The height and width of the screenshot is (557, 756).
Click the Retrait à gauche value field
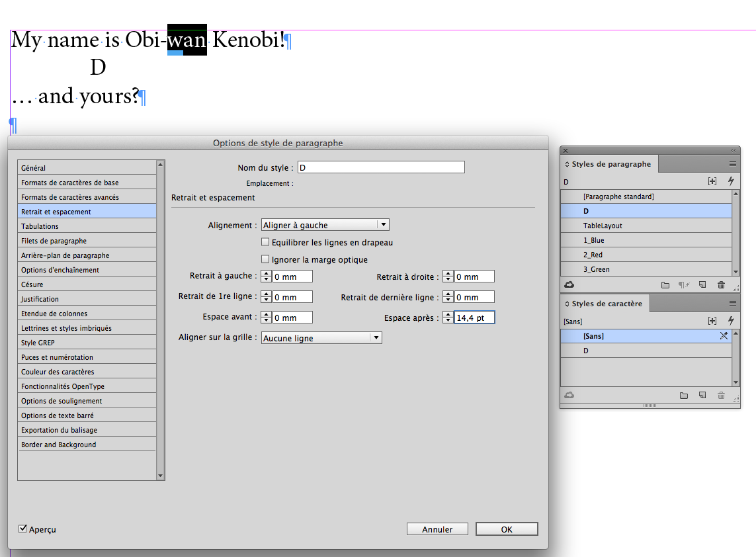[x=292, y=277]
